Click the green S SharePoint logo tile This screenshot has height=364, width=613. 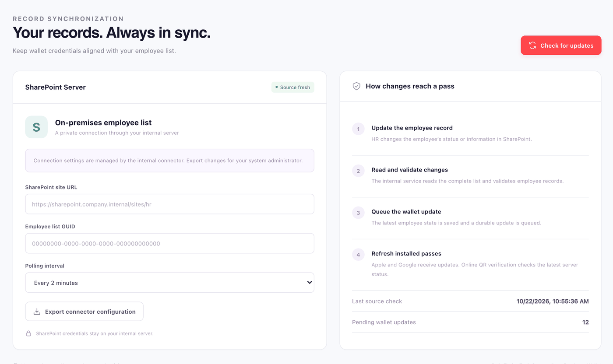click(x=36, y=127)
